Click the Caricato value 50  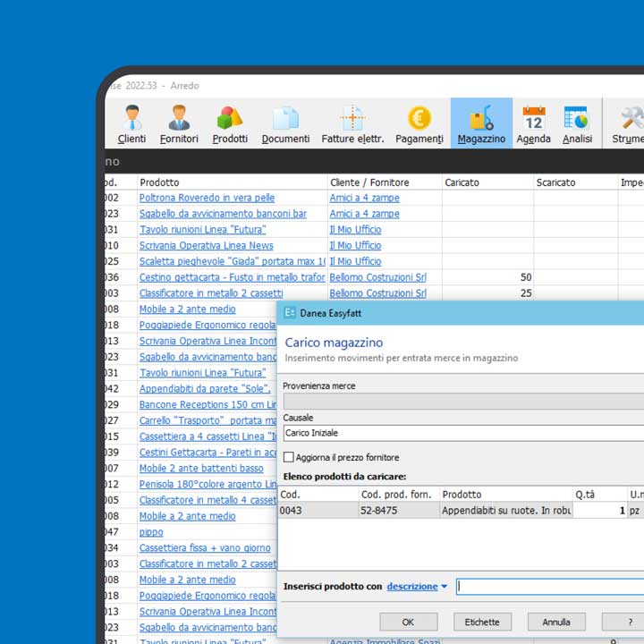point(526,277)
